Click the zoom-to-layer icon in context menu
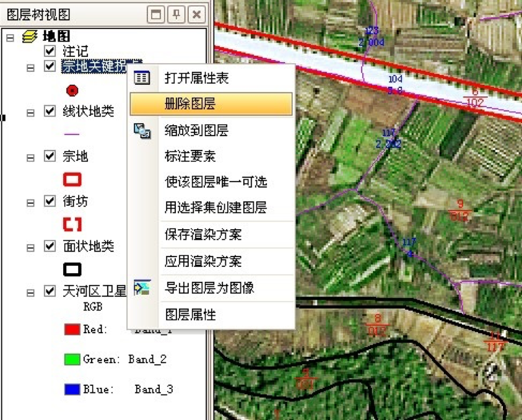 click(x=142, y=130)
